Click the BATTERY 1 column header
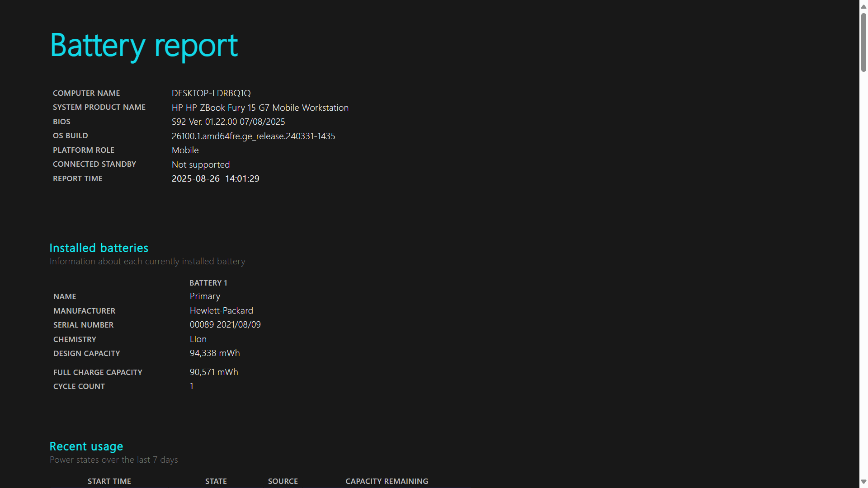 [x=208, y=283]
